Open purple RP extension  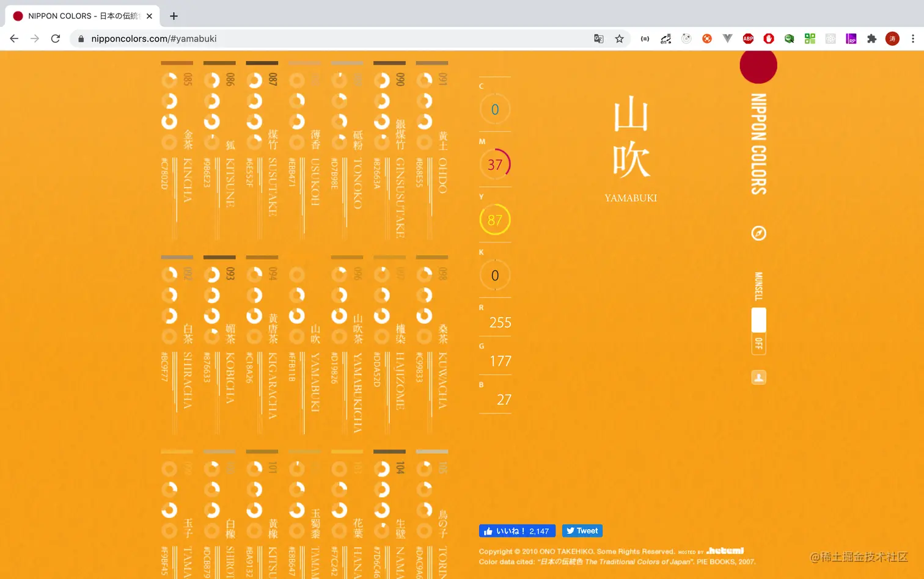click(851, 38)
